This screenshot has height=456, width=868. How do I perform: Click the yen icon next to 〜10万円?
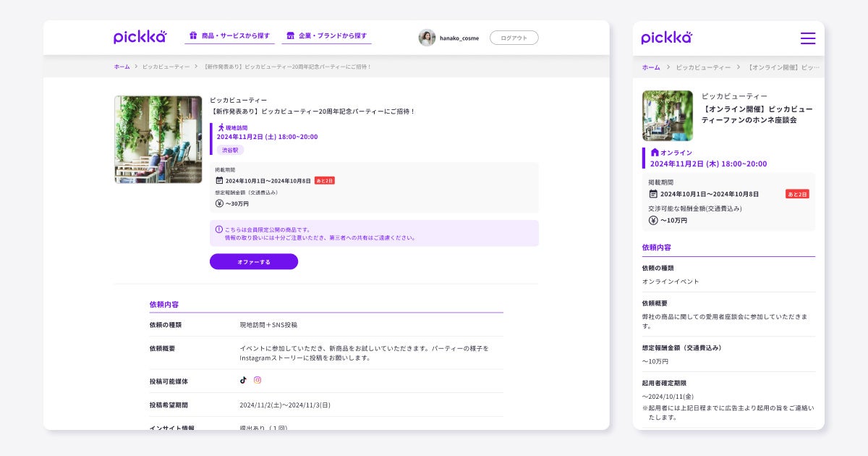pyautogui.click(x=653, y=220)
